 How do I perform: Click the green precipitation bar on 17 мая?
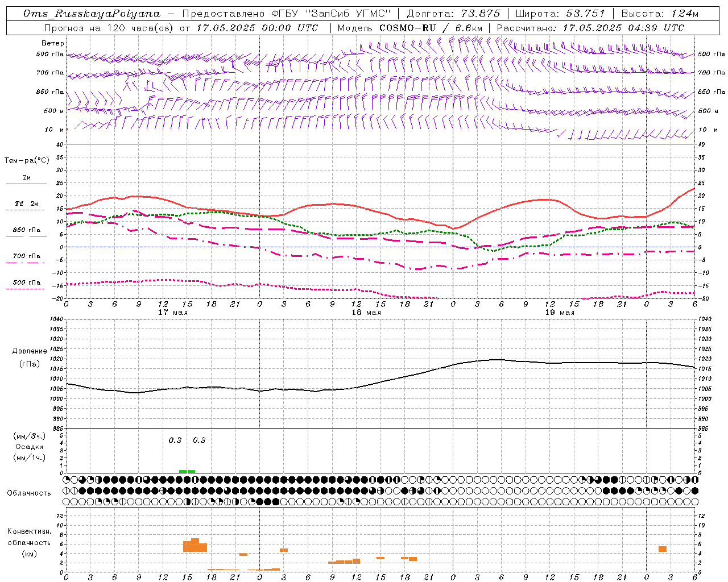187,471
